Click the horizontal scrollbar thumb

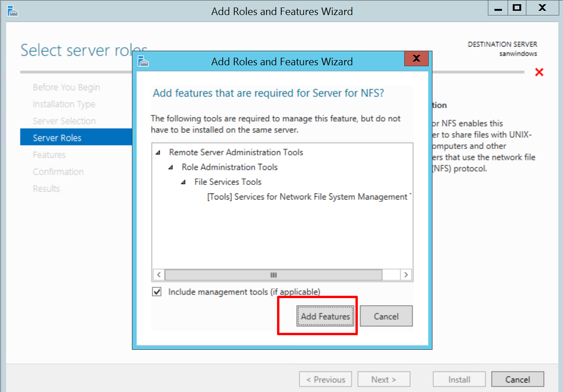(273, 275)
